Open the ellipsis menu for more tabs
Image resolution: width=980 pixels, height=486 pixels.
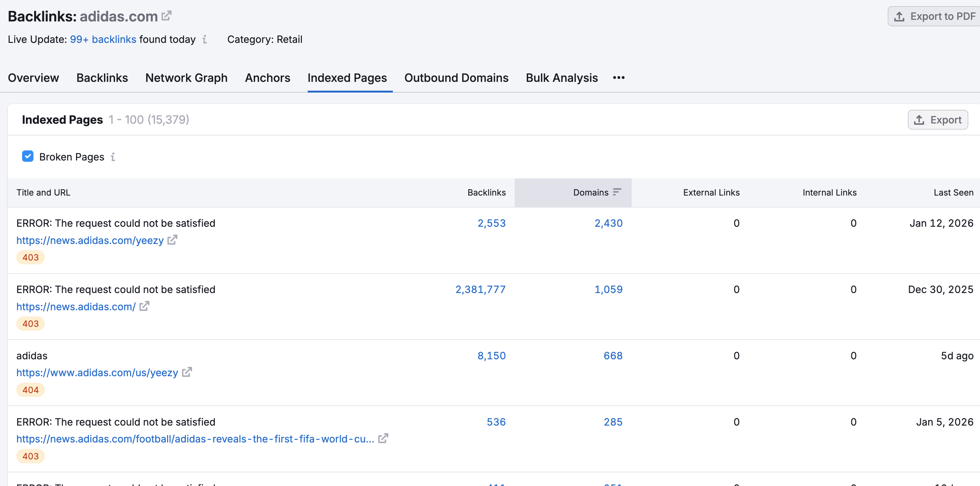[618, 78]
